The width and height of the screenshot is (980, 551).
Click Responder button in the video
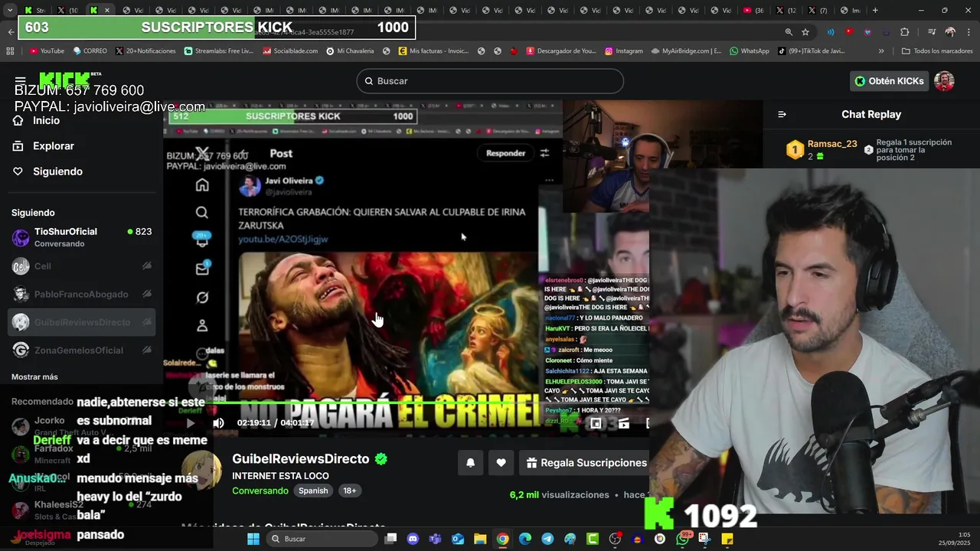point(505,153)
